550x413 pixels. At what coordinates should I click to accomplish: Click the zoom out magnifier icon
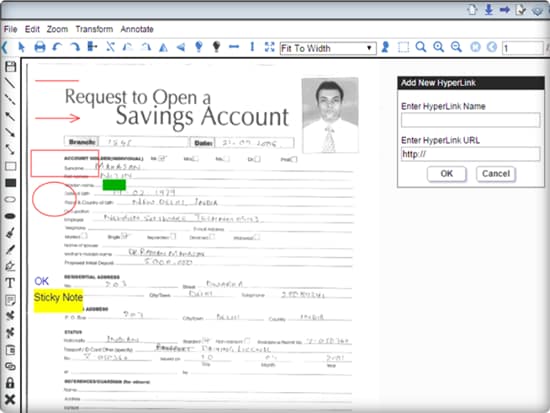point(456,47)
